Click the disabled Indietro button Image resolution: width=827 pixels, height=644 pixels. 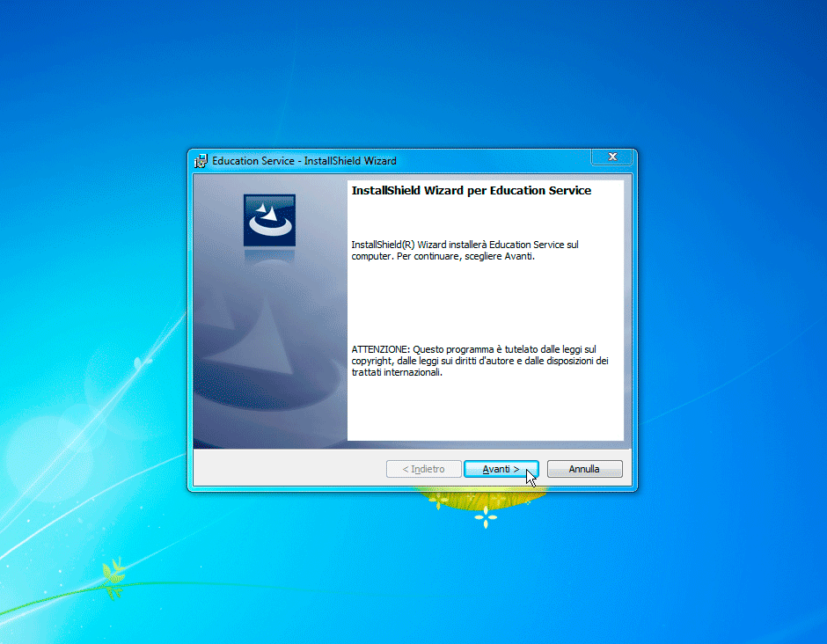(423, 469)
